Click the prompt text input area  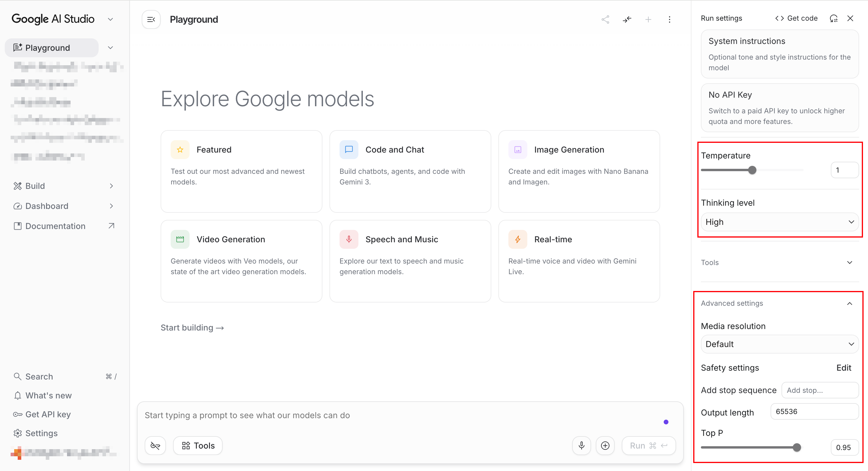pos(401,415)
